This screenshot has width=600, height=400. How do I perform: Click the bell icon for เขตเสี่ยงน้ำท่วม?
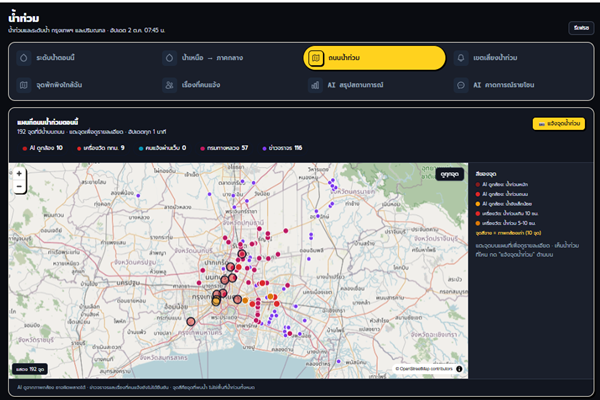461,58
